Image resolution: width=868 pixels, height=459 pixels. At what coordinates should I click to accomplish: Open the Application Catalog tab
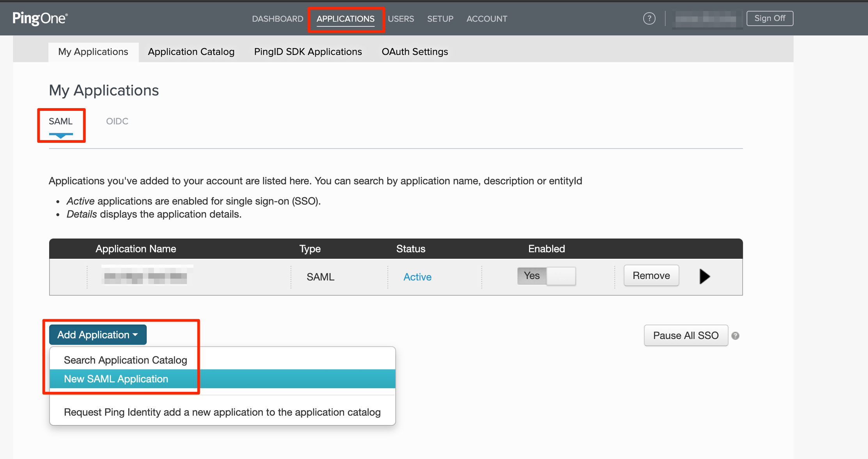click(191, 52)
